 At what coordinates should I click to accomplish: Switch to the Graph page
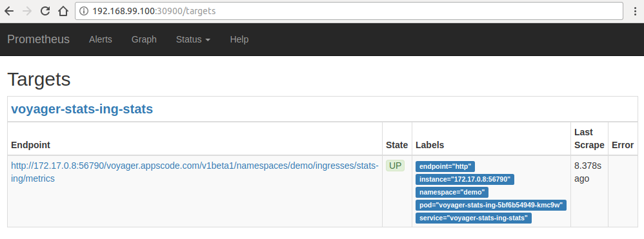pos(144,39)
